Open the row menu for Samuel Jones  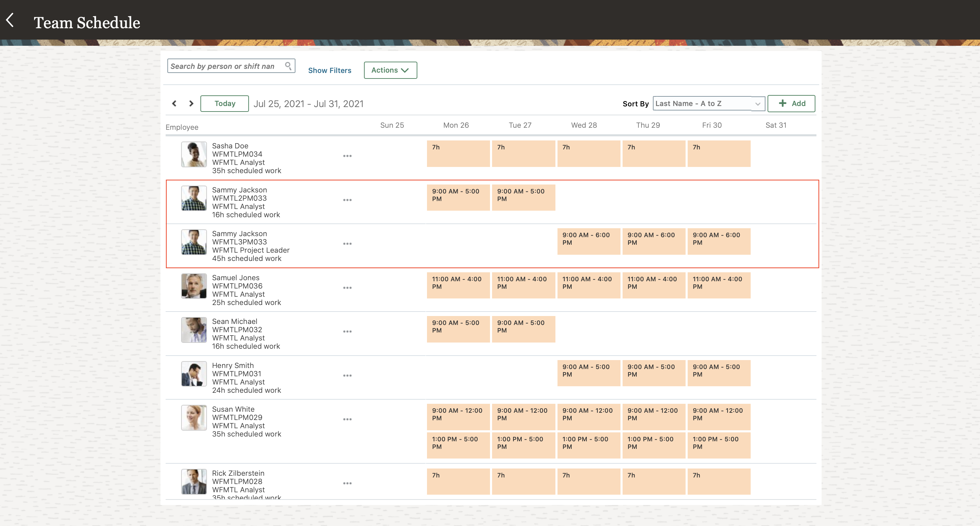point(347,287)
